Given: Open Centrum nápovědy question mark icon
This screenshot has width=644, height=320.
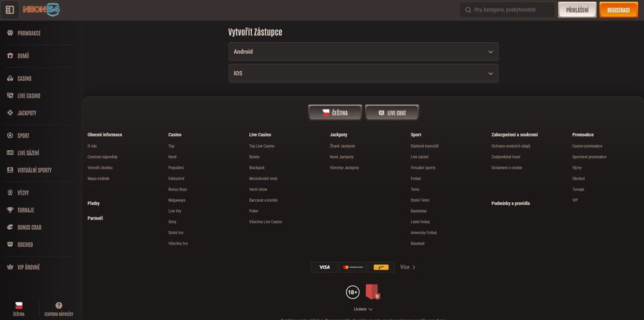Looking at the screenshot, I should coord(59,305).
